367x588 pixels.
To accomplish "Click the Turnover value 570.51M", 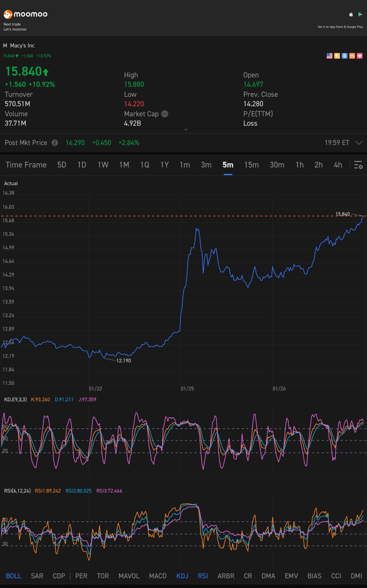I will click(18, 104).
